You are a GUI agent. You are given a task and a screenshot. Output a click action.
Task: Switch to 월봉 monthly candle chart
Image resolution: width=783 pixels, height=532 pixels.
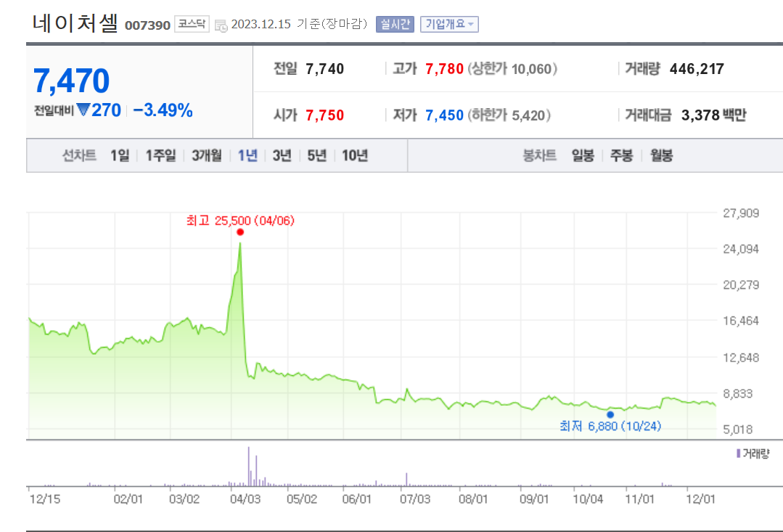pos(661,155)
